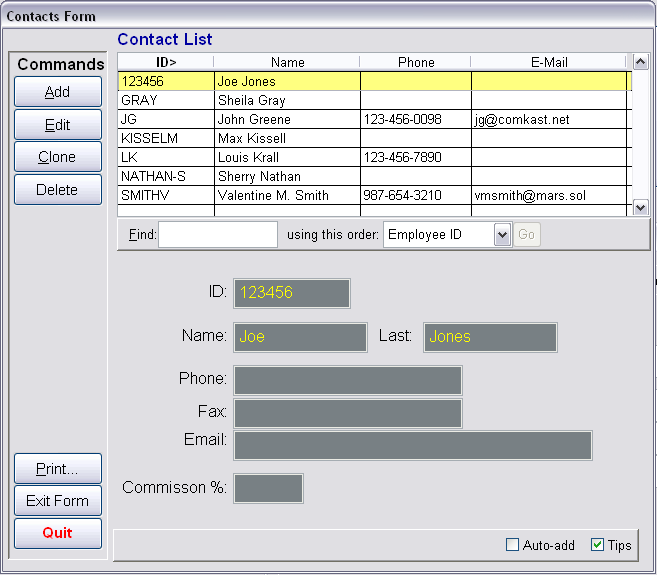Click the Valentine M. Smith name cell

click(287, 195)
